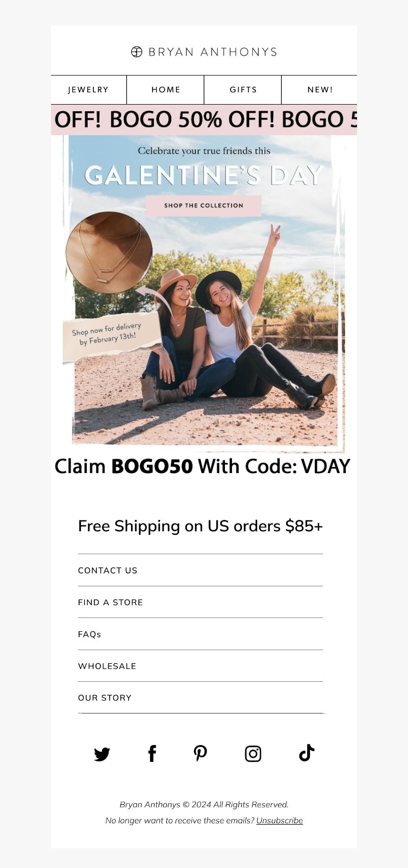The image size is (408, 868).
Task: Open the NEW! navigation tab
Action: point(320,89)
